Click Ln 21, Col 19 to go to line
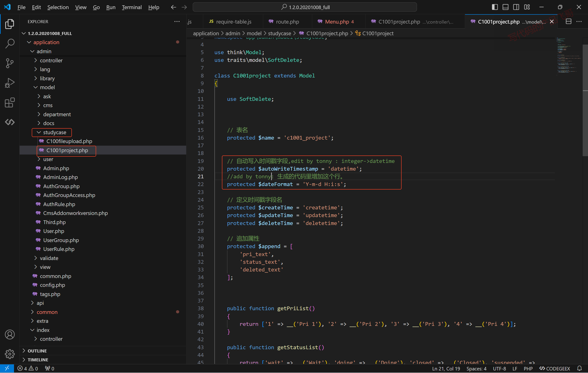The width and height of the screenshot is (588, 373). pos(446,368)
